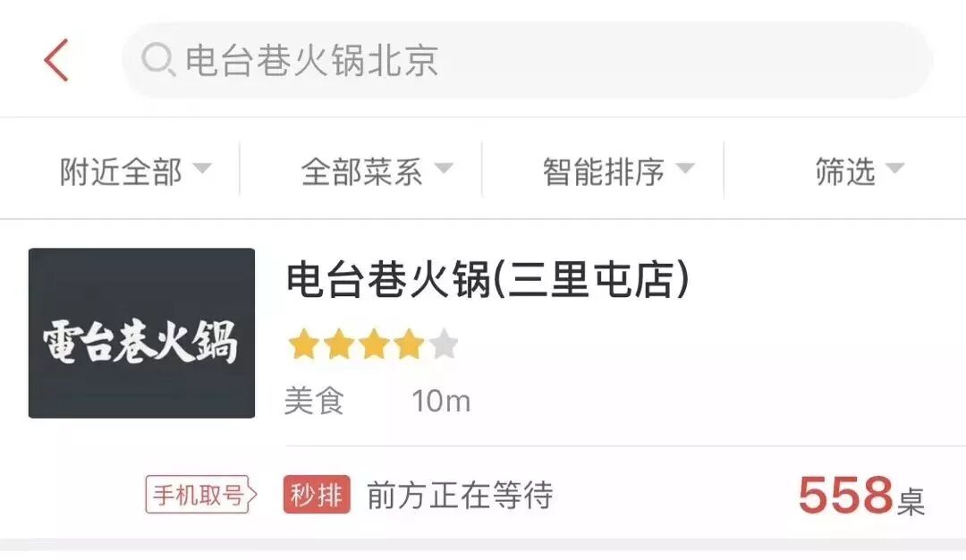Viewport: 966px width, 560px height.
Task: Click the search field with 电台巷火锅北京
Action: pyautogui.click(x=527, y=60)
